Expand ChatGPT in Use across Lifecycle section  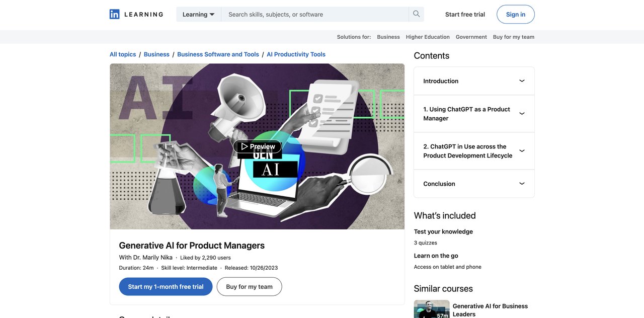pyautogui.click(x=474, y=151)
